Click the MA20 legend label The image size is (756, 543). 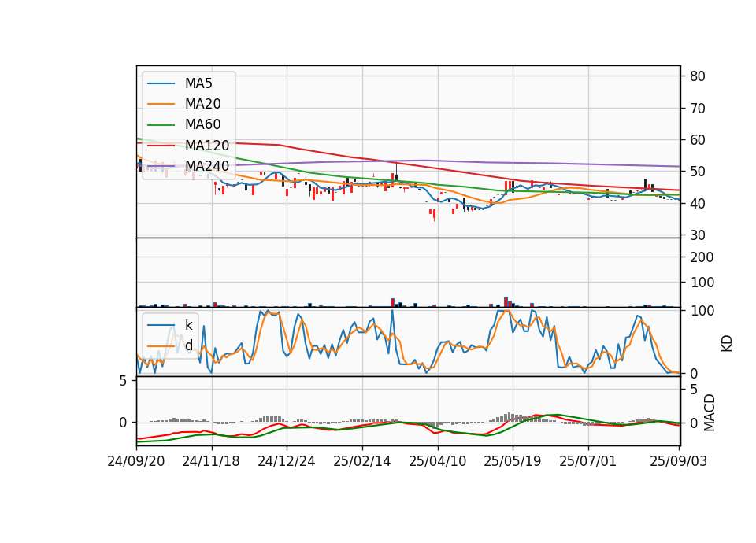pyautogui.click(x=202, y=104)
